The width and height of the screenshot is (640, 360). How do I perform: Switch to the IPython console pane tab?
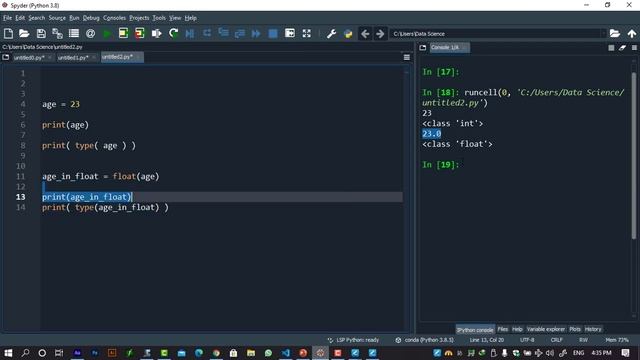pos(475,329)
